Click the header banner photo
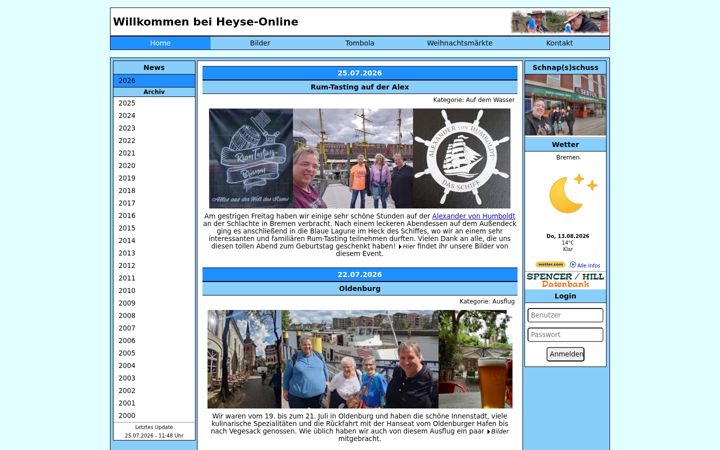 click(560, 22)
